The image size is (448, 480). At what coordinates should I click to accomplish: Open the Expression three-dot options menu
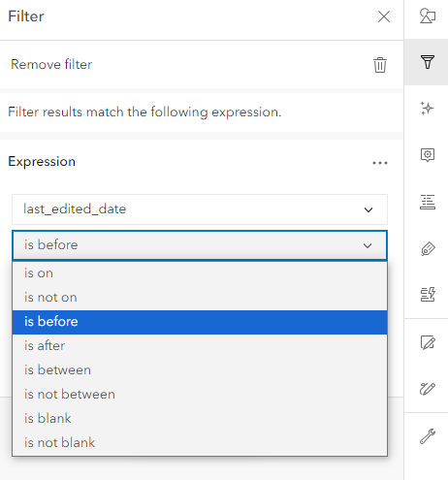tap(380, 163)
